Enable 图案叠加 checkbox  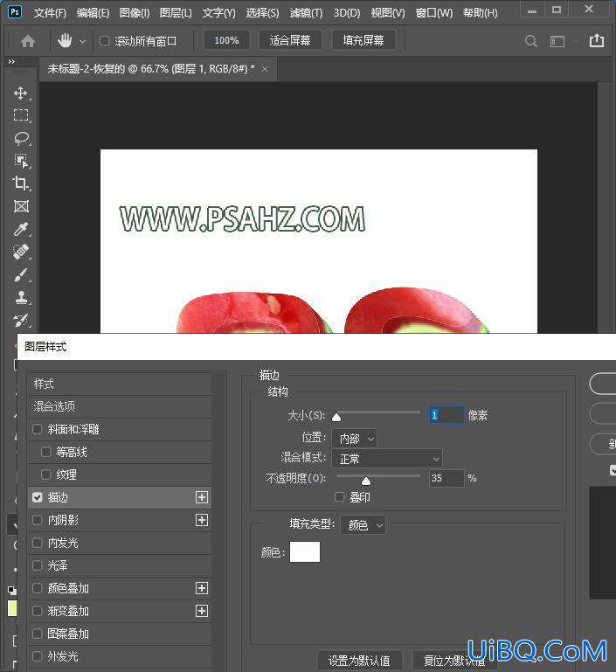[x=38, y=634]
